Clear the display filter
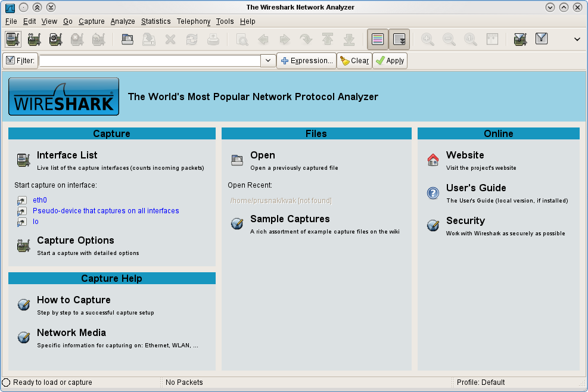This screenshot has width=588, height=392. 354,60
